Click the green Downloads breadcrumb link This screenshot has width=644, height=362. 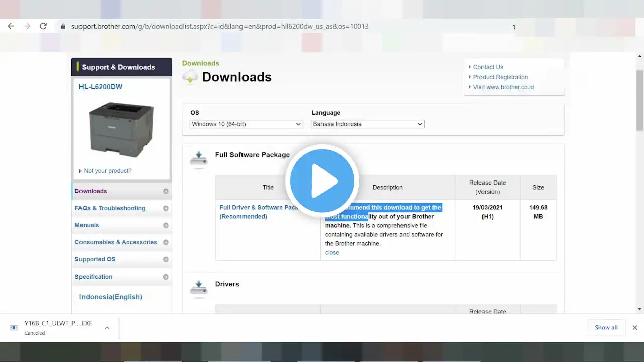tap(201, 63)
